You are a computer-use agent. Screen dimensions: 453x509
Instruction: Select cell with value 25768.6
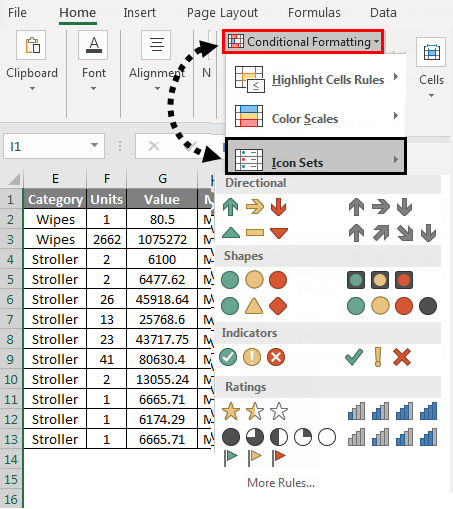(x=162, y=319)
